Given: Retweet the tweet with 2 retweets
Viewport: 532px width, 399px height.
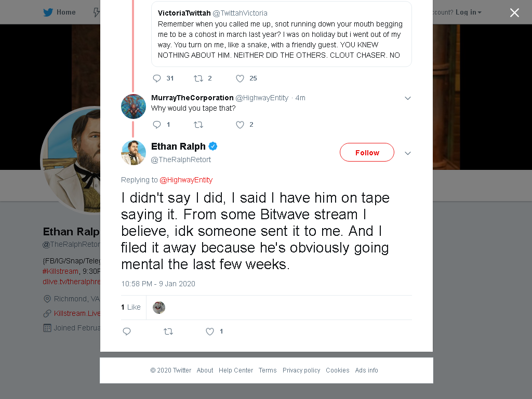Looking at the screenshot, I should tap(198, 78).
